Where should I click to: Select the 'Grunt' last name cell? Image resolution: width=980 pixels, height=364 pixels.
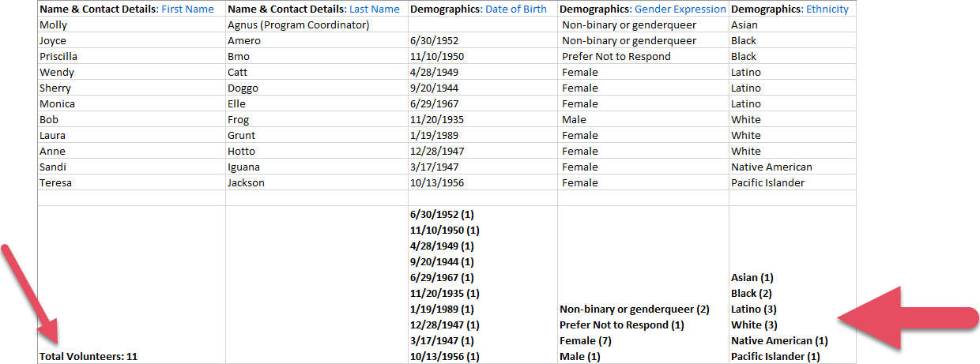(x=317, y=135)
